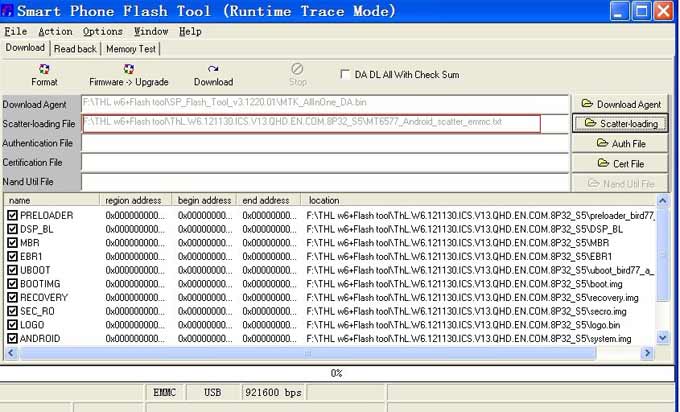Click the EMMC status bar entry

164,392
